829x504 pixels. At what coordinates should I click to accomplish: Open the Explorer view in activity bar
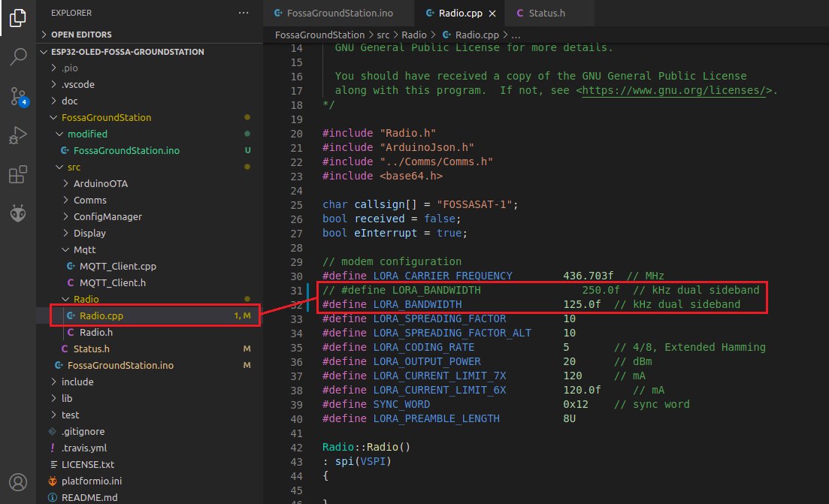pos(18,18)
